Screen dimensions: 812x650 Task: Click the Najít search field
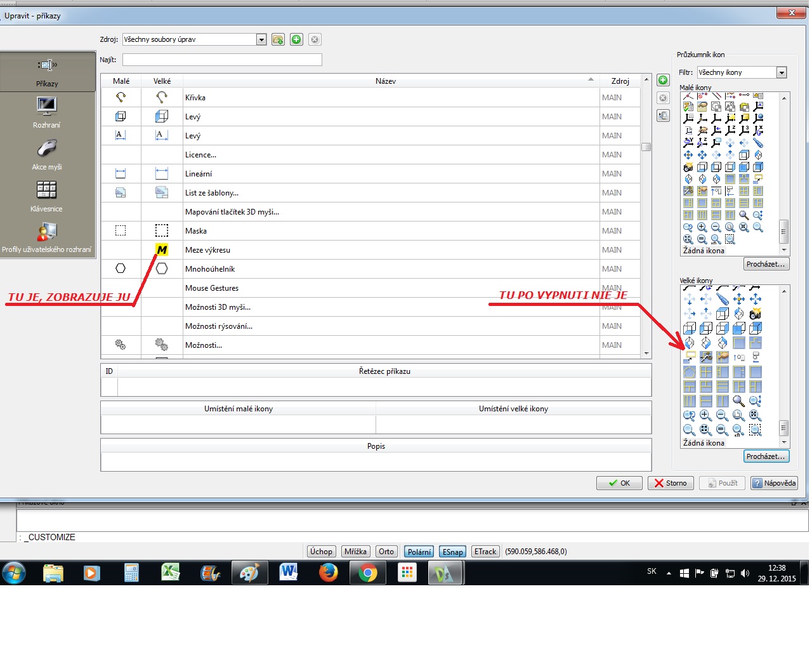[x=222, y=60]
